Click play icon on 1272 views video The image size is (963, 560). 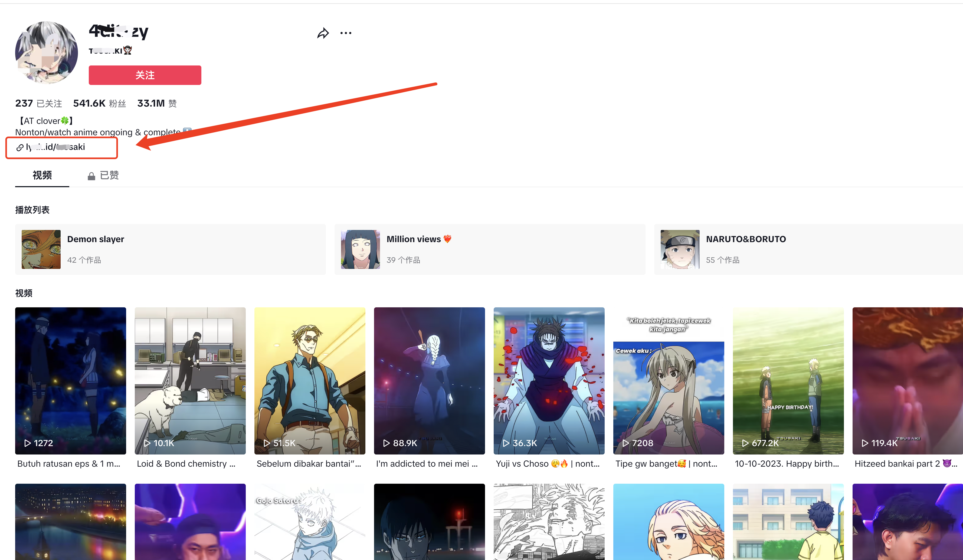[x=28, y=443]
